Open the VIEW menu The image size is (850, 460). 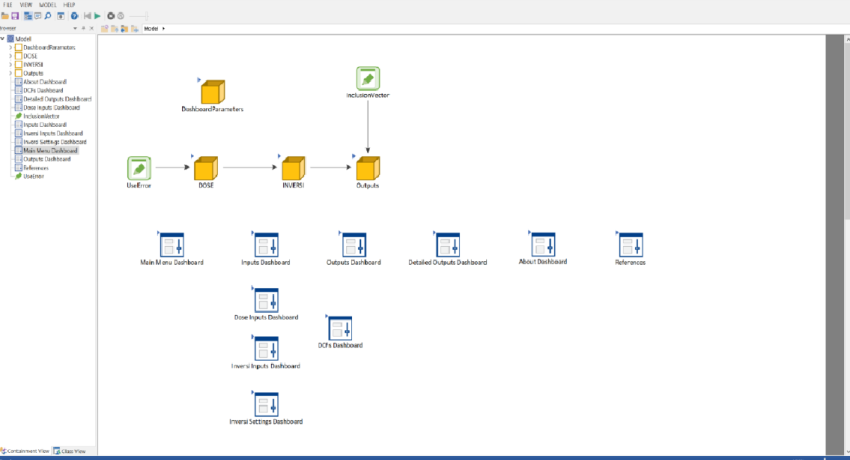click(26, 4)
